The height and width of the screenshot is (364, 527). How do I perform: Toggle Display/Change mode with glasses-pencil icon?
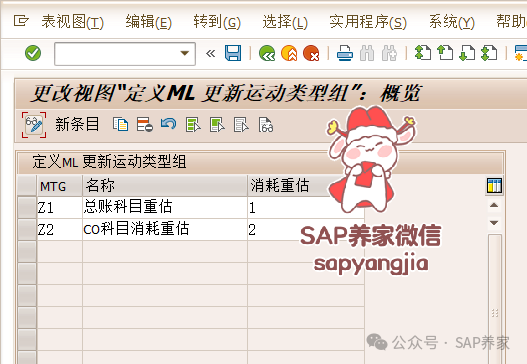pos(34,125)
